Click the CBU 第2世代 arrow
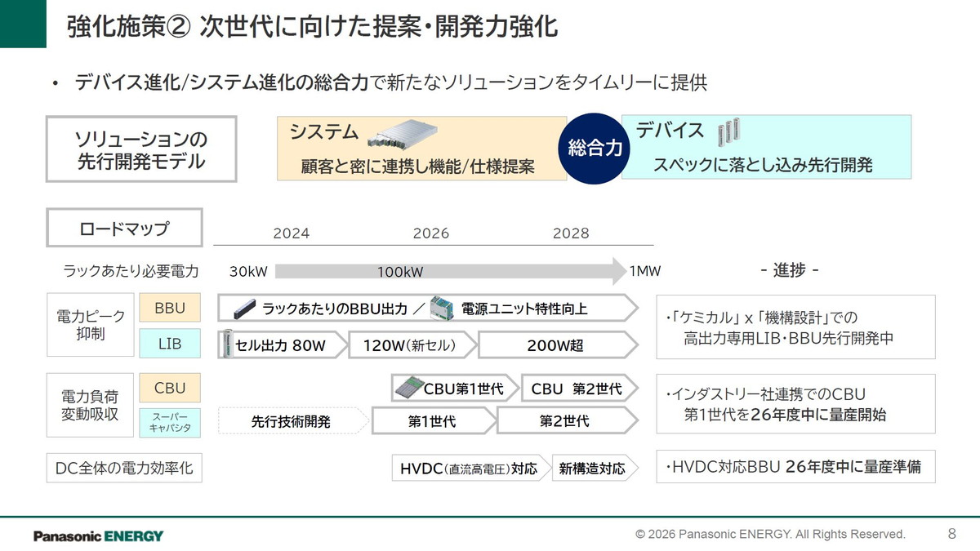Screen dimensions: 980x551 [580, 389]
